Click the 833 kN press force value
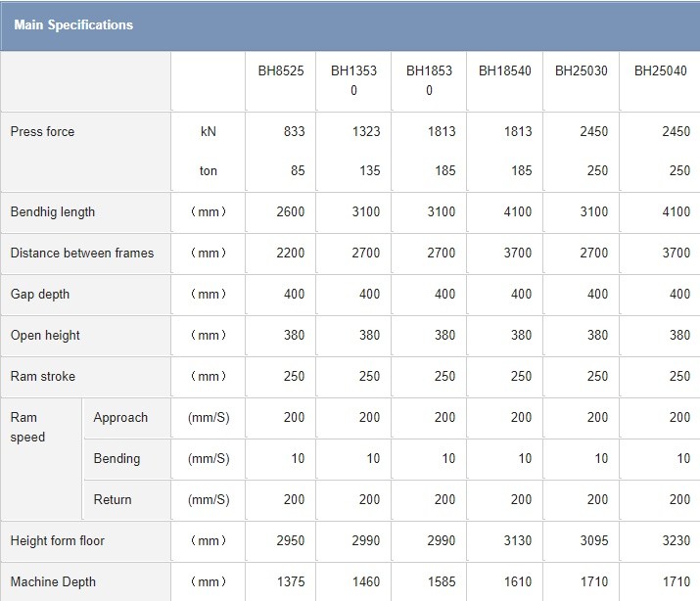 tap(294, 132)
